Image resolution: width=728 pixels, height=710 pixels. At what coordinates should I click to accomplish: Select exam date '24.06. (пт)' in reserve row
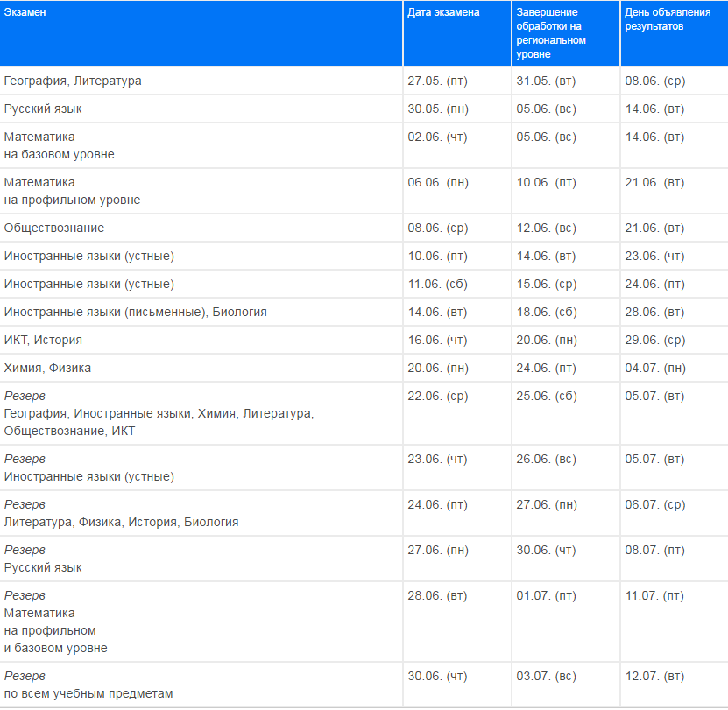(456, 513)
